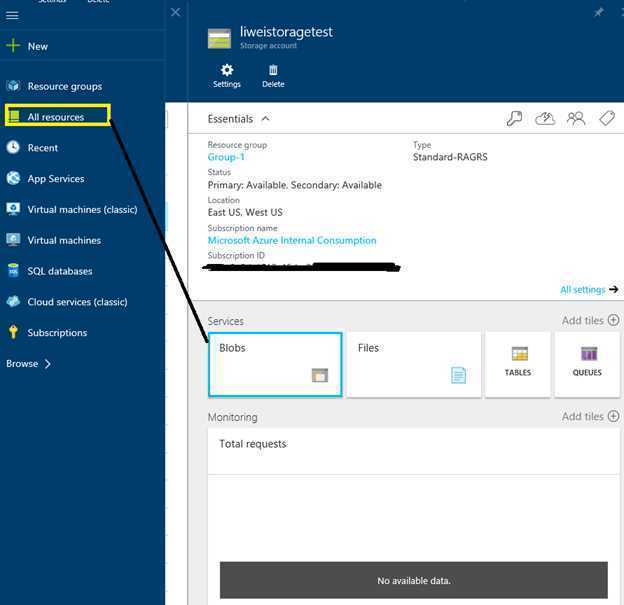Image resolution: width=624 pixels, height=605 pixels.
Task: Click the liweistoragetest blade title
Action: [x=286, y=32]
